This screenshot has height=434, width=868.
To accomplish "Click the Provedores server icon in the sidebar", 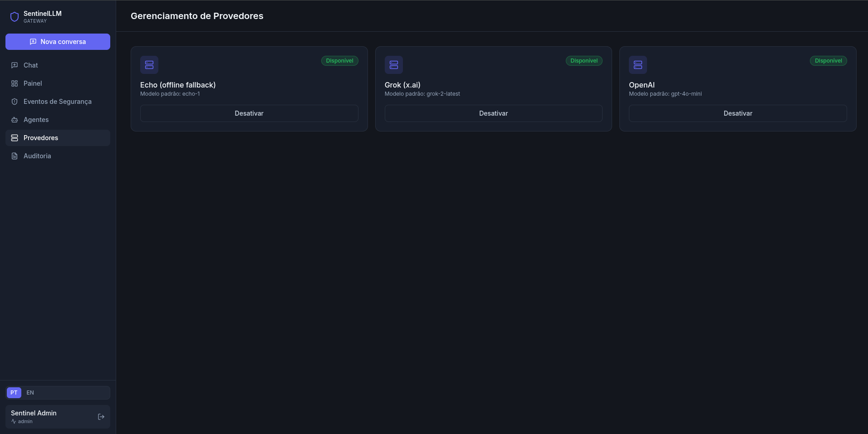I will tap(15, 138).
